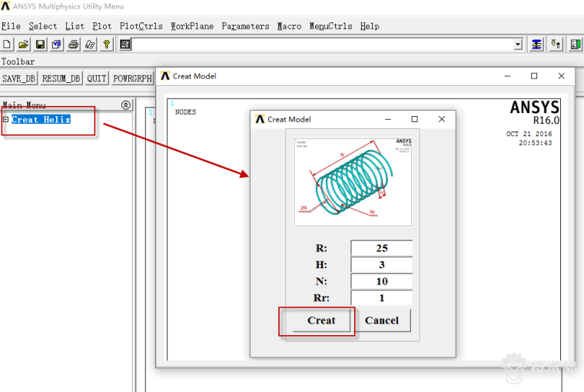Collapse the Creat Helix tree node
584x392 pixels.
[5, 119]
